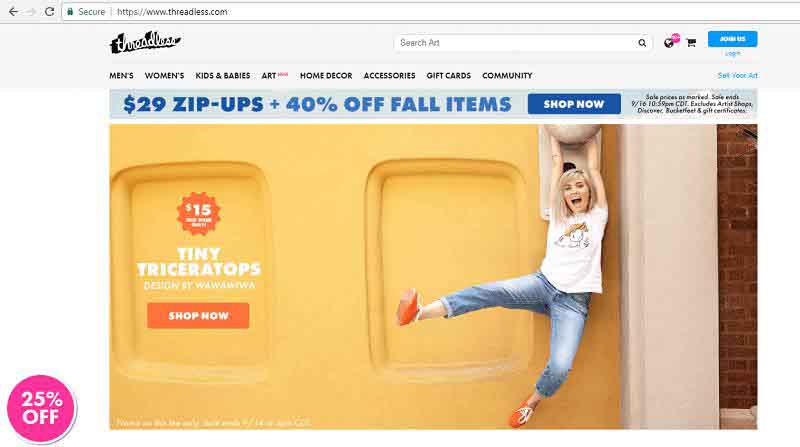The width and height of the screenshot is (800, 447).
Task: Open the Kids & Babies menu
Action: 223,76
